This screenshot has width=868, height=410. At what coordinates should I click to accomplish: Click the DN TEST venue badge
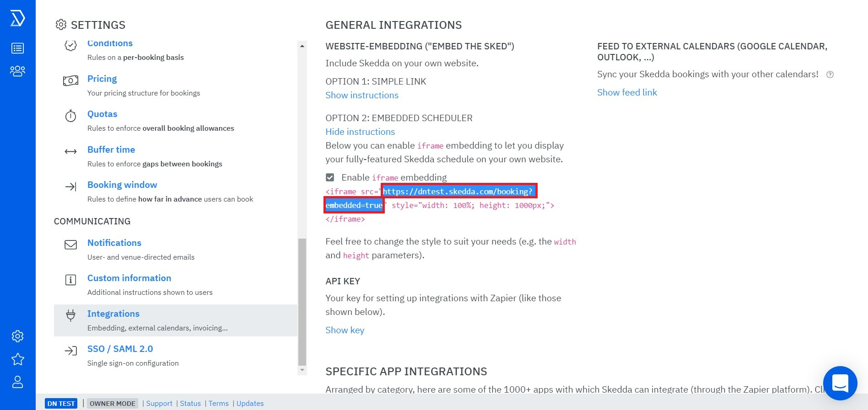(61, 404)
